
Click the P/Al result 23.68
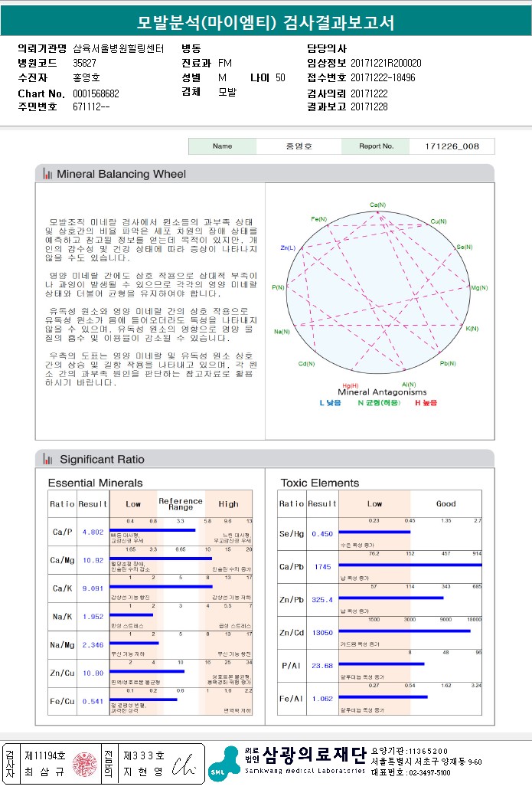[322, 666]
